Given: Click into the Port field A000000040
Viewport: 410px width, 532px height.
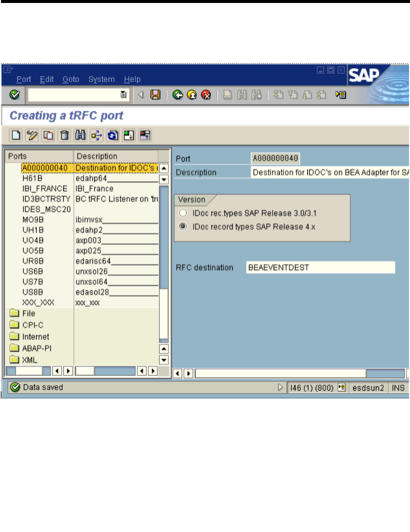Looking at the screenshot, I should pos(276,158).
